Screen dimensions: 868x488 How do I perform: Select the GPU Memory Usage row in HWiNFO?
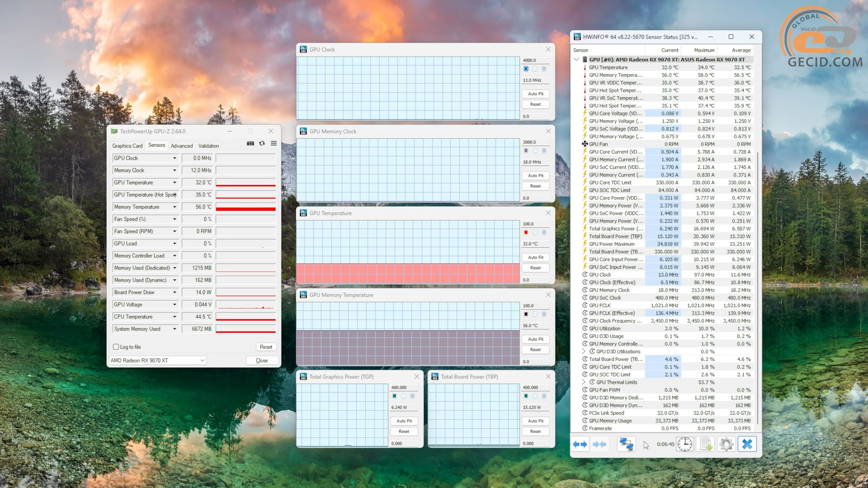[666, 421]
